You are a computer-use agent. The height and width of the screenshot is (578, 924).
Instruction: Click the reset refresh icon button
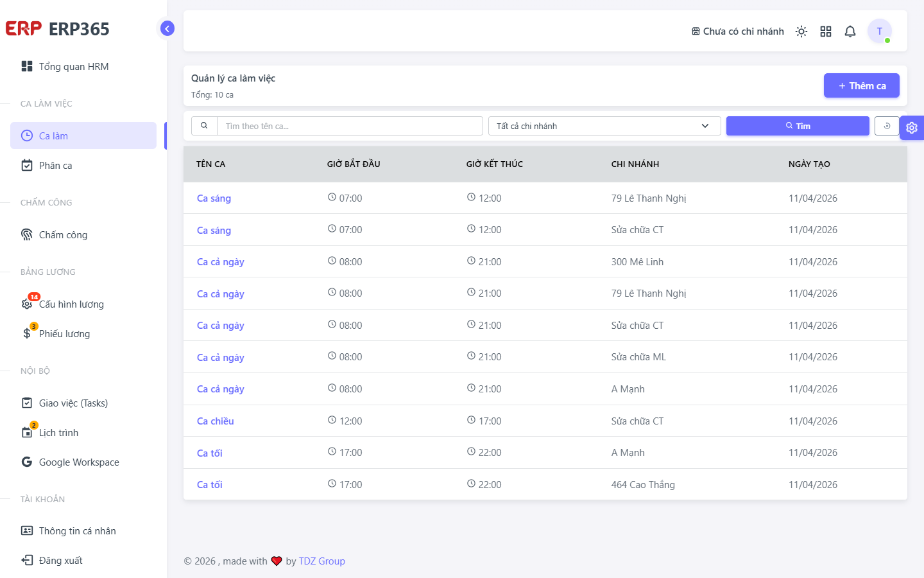click(887, 126)
